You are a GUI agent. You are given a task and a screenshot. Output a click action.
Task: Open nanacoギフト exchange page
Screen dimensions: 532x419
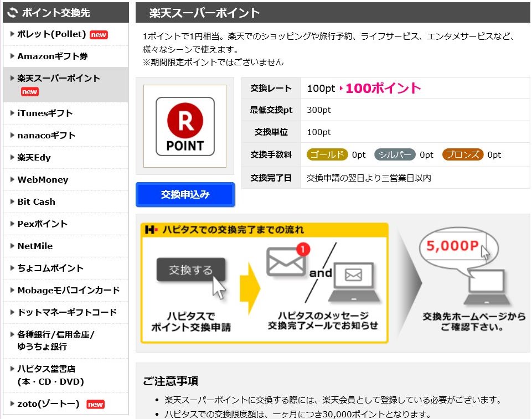[x=47, y=136]
